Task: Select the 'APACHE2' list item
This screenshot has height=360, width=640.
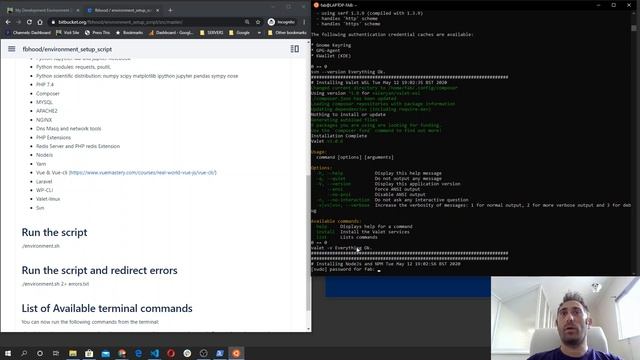Action: coord(47,111)
